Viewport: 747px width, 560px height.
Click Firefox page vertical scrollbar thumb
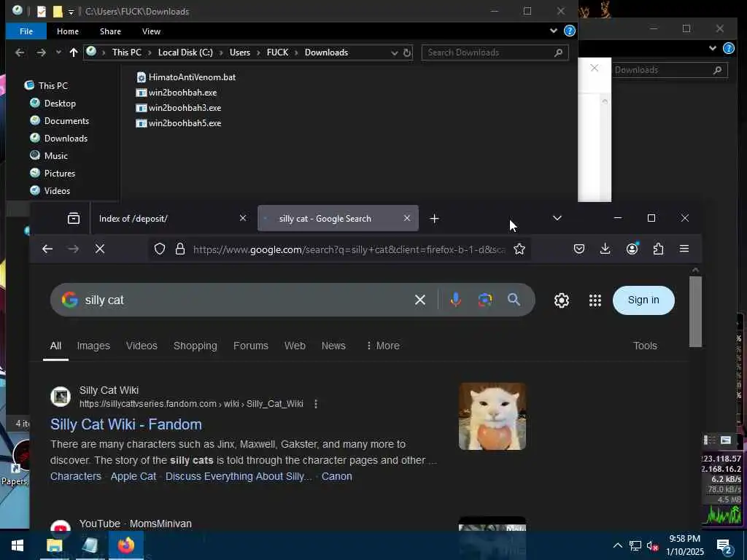[x=695, y=312]
